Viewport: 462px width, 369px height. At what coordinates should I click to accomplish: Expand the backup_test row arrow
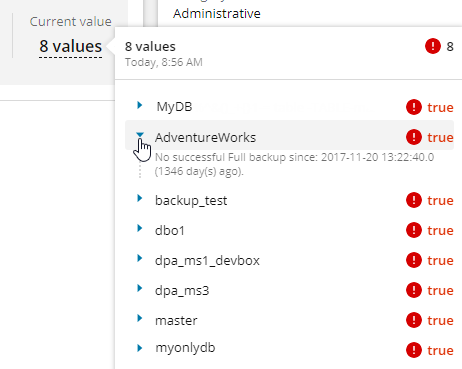(x=140, y=198)
